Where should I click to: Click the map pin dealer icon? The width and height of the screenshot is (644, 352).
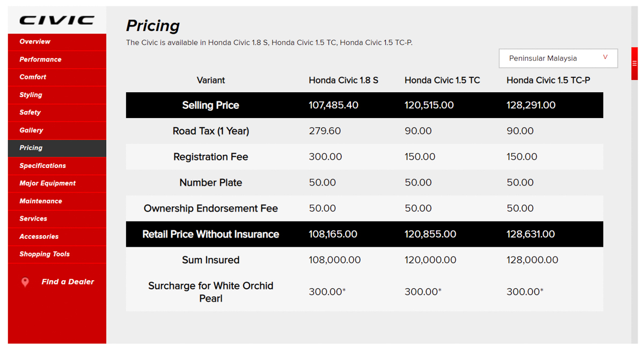[x=25, y=282]
